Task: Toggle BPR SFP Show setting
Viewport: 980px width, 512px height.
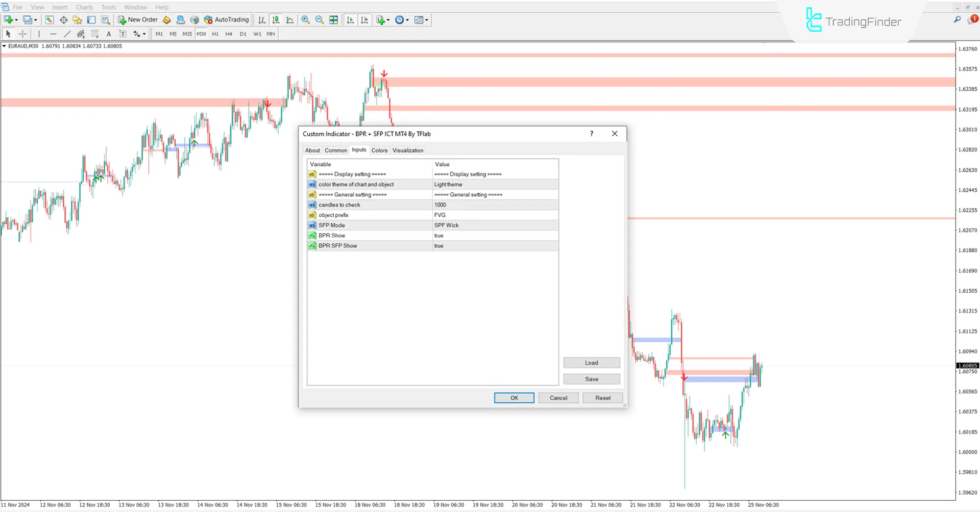Action: click(x=495, y=245)
